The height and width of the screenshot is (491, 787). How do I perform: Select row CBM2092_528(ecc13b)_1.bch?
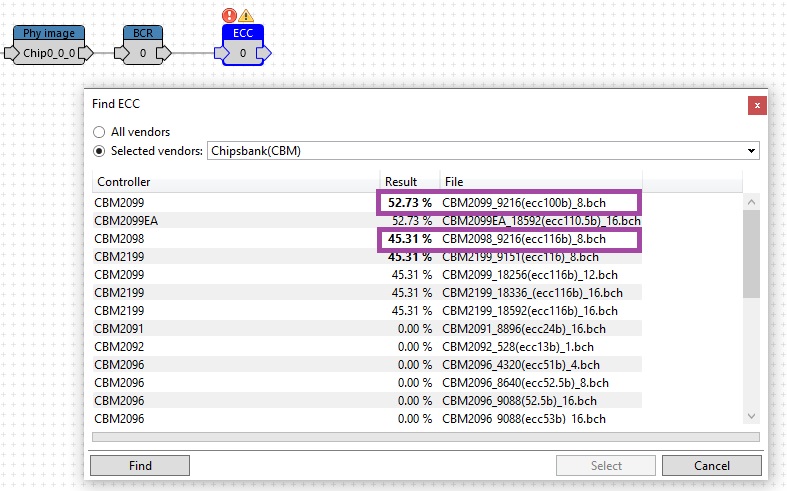point(367,347)
